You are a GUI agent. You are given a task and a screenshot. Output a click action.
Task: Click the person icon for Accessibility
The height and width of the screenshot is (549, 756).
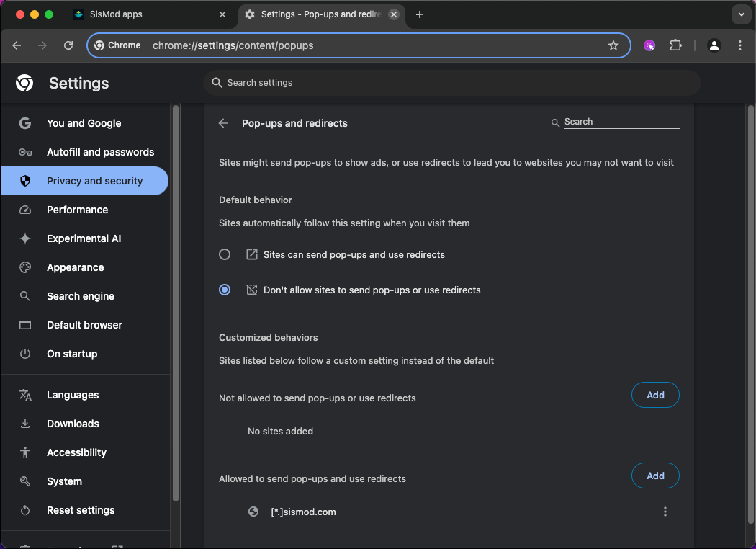coord(25,452)
